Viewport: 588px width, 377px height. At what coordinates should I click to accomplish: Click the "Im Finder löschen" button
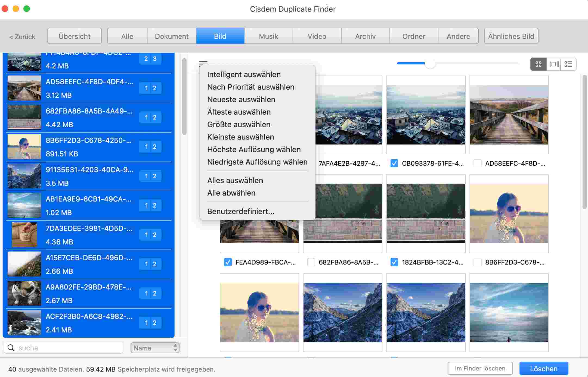click(x=480, y=368)
